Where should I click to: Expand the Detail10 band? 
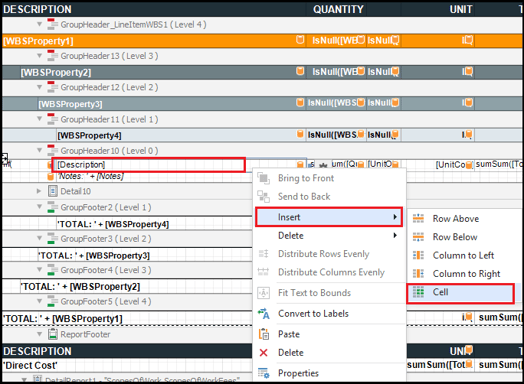(39, 191)
